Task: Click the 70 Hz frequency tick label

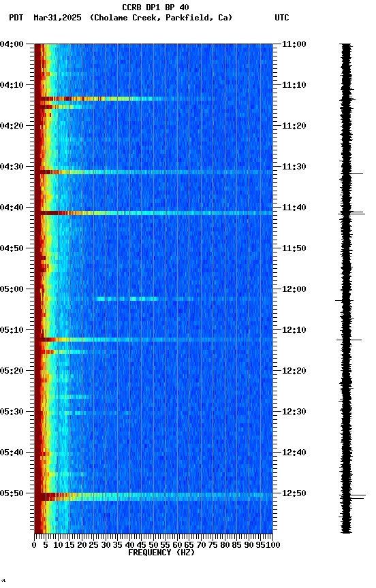Action: pos(201,546)
